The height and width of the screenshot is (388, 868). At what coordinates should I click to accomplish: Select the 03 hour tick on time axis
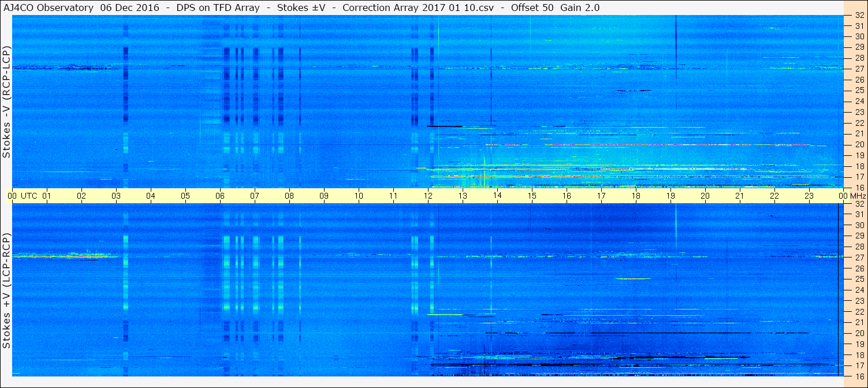point(116,196)
